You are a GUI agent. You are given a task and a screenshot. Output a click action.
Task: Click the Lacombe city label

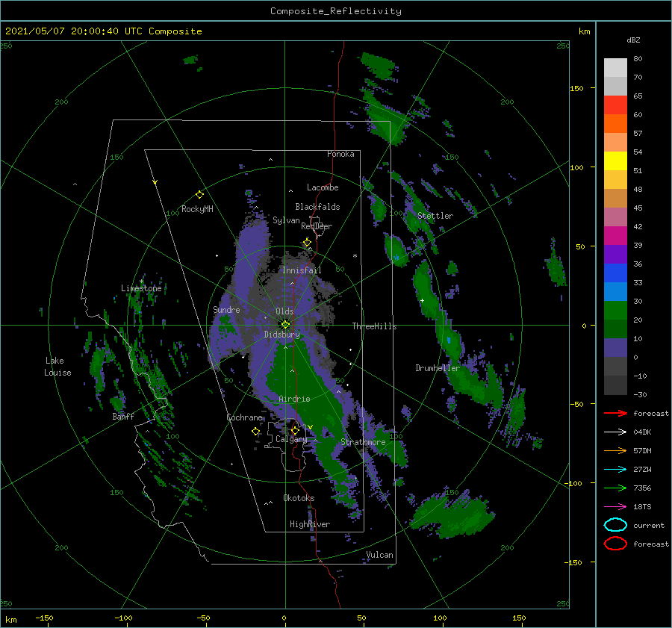323,187
